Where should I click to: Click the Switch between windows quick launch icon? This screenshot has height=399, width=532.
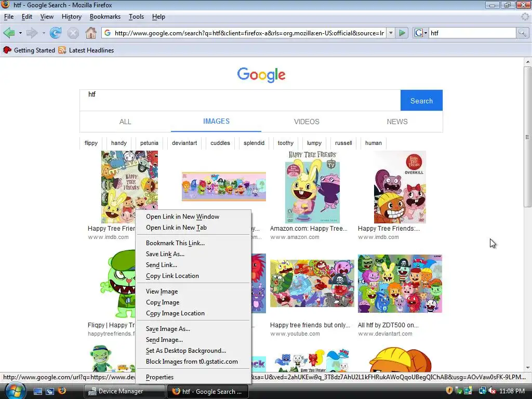tap(50, 391)
